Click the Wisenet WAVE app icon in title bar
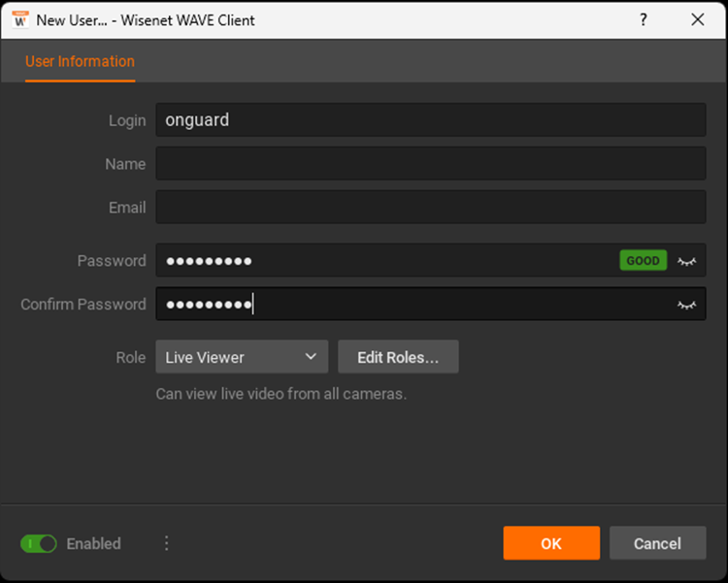 (20, 20)
